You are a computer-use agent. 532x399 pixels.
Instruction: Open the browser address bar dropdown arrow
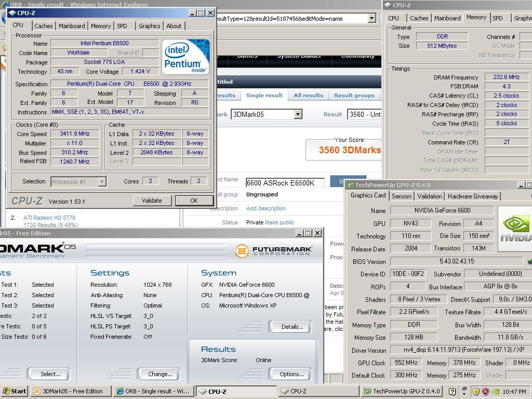click(x=372, y=18)
